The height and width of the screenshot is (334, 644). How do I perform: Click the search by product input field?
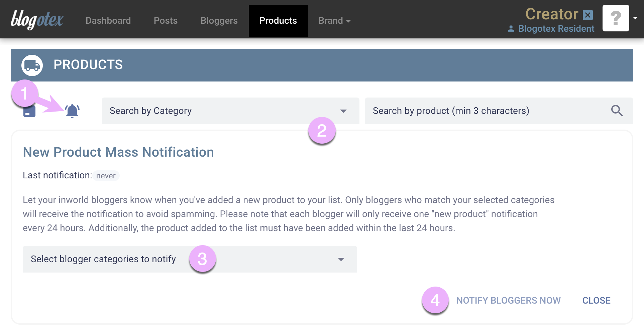click(468, 111)
